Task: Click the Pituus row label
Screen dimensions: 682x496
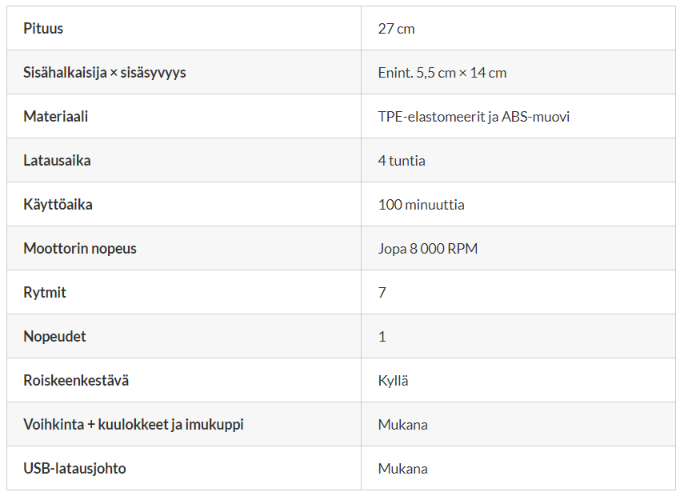Action: [x=43, y=29]
